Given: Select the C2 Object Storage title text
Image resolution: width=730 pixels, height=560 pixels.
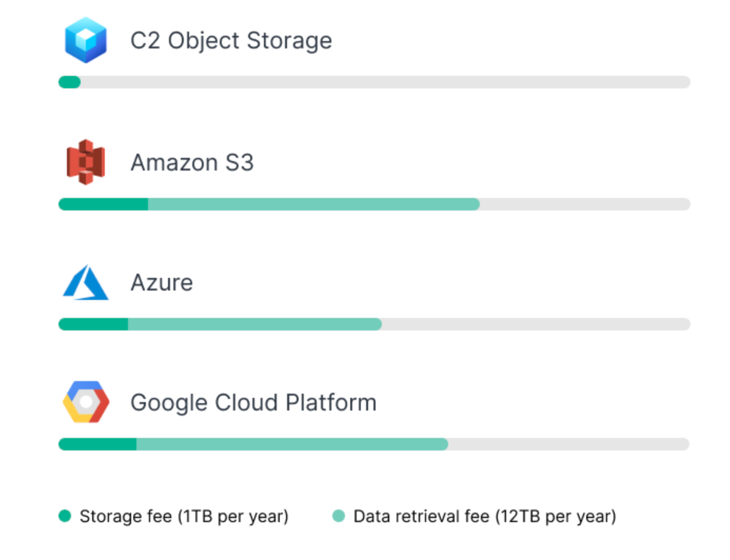Looking at the screenshot, I should pos(231,41).
